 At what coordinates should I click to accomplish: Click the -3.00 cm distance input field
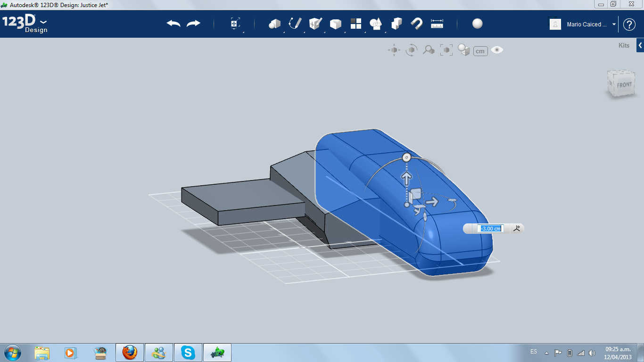490,229
